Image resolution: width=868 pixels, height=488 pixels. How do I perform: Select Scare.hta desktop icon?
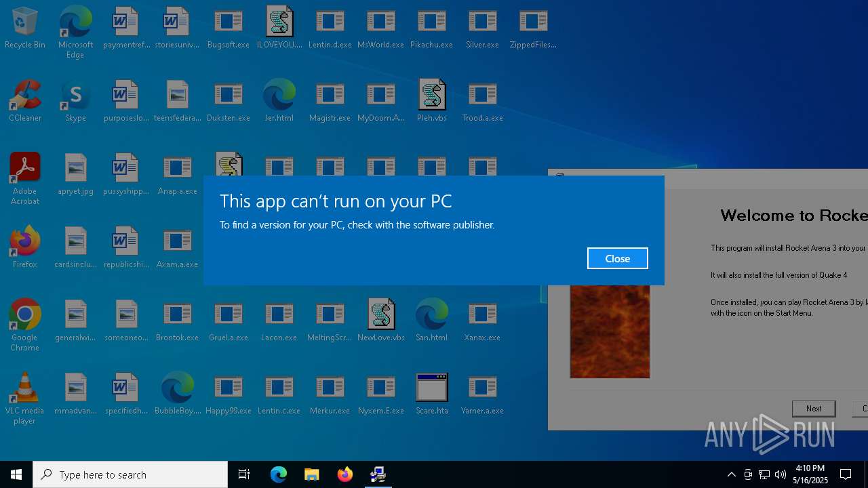(432, 394)
